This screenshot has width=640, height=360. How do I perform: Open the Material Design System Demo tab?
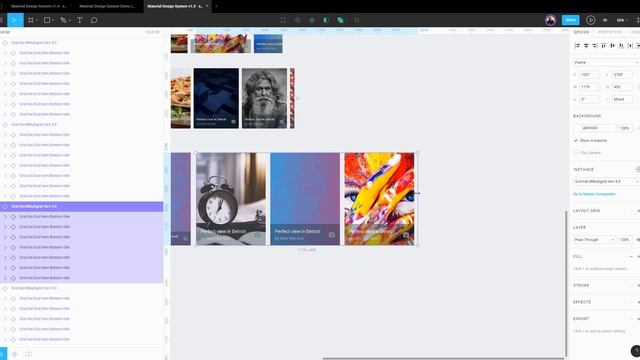[107, 6]
